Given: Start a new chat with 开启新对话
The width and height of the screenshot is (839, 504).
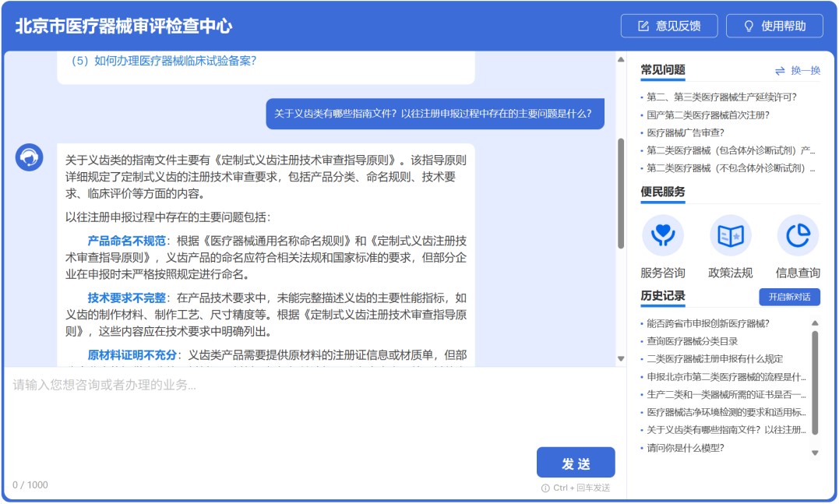Looking at the screenshot, I should 789,297.
